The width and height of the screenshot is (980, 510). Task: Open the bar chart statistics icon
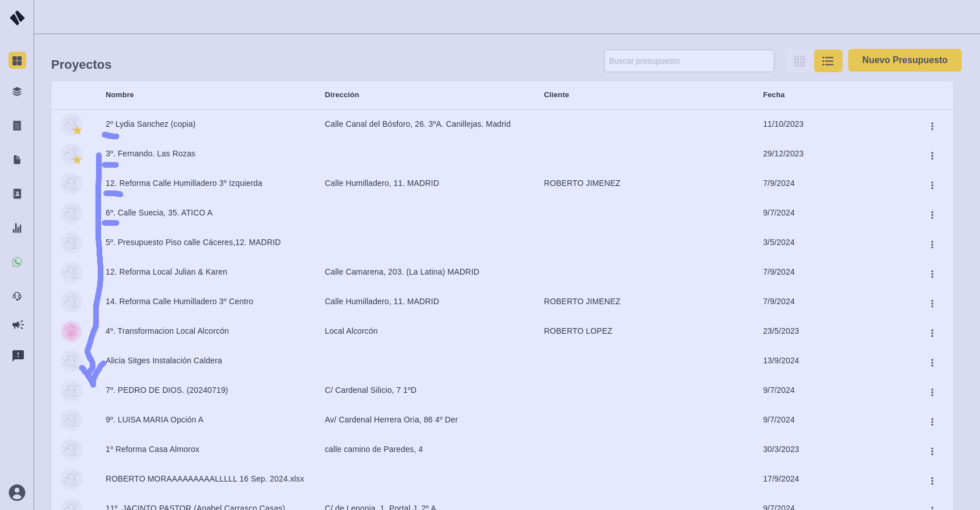pyautogui.click(x=17, y=228)
